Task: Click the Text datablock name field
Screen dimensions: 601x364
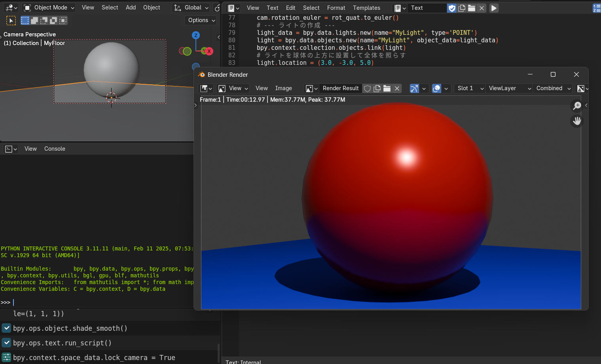Action: (427, 8)
